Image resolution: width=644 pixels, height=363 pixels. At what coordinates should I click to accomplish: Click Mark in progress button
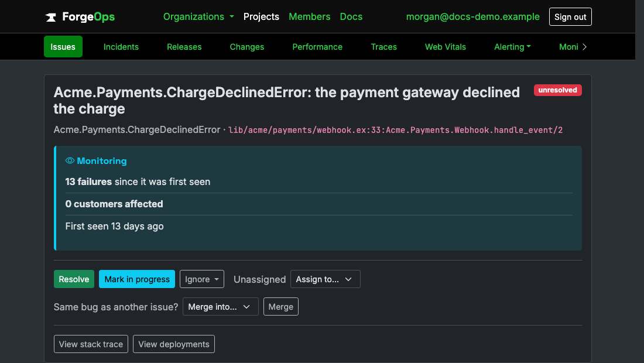(137, 279)
